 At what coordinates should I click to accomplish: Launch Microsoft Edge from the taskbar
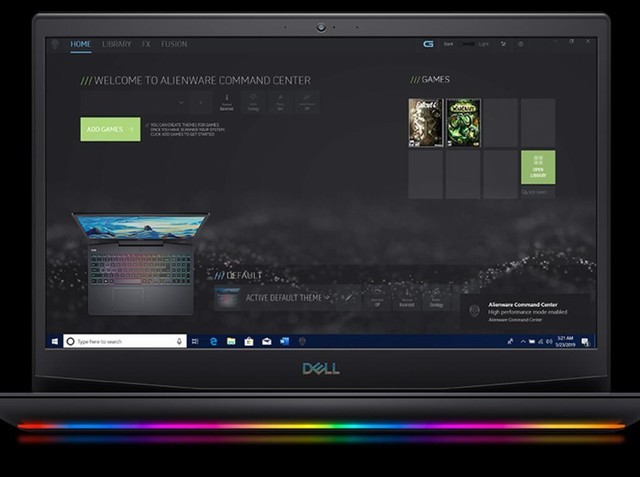pos(213,342)
